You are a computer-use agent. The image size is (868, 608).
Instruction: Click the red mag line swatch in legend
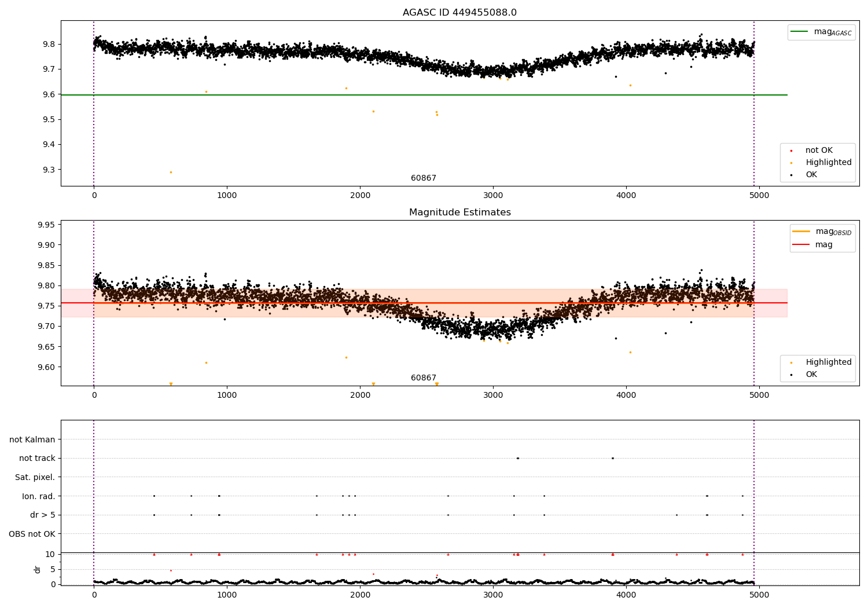coord(801,245)
